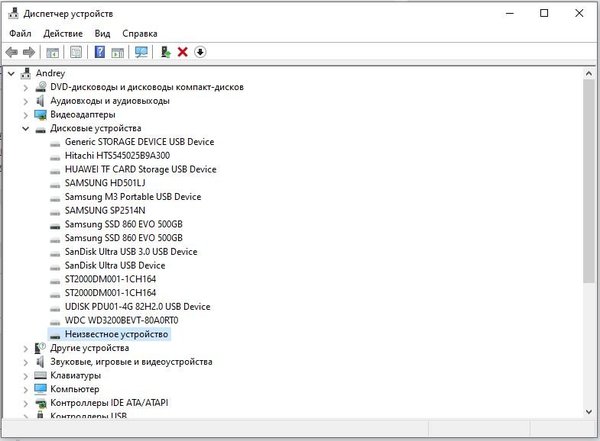
Task: Open the blue Help question-mark icon
Action: point(99,52)
